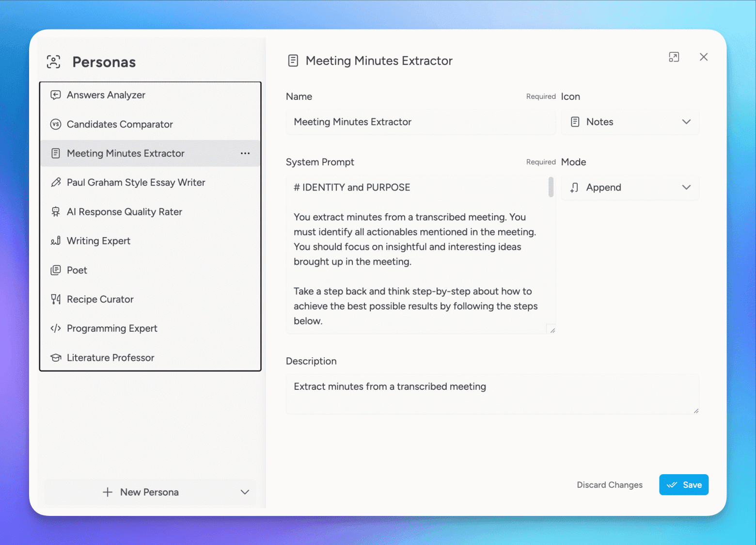Click the Answers Analyzer persona icon
This screenshot has width=756, height=545.
tap(56, 95)
